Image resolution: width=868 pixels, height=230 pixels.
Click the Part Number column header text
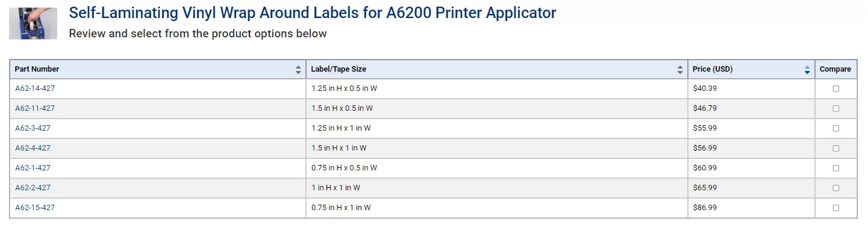point(37,69)
